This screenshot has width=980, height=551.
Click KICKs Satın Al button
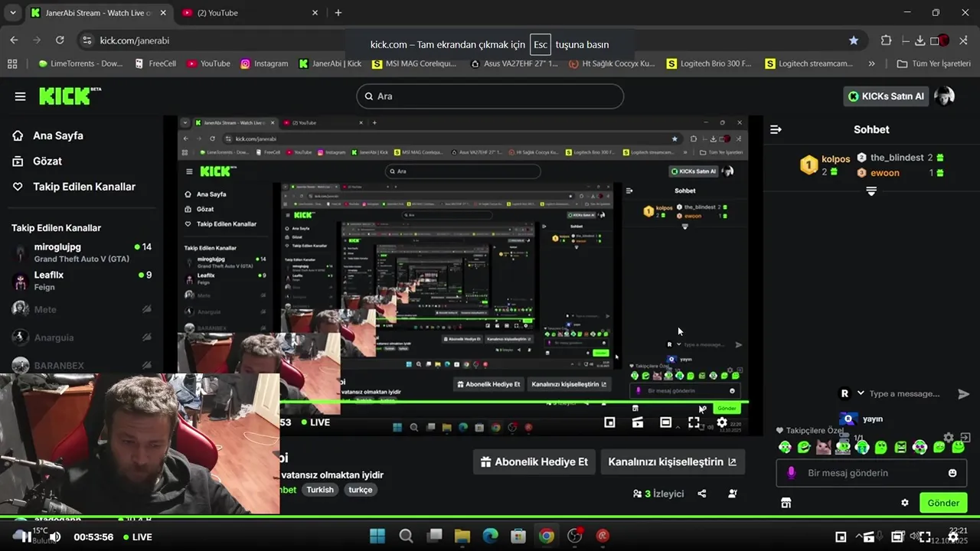pos(887,96)
